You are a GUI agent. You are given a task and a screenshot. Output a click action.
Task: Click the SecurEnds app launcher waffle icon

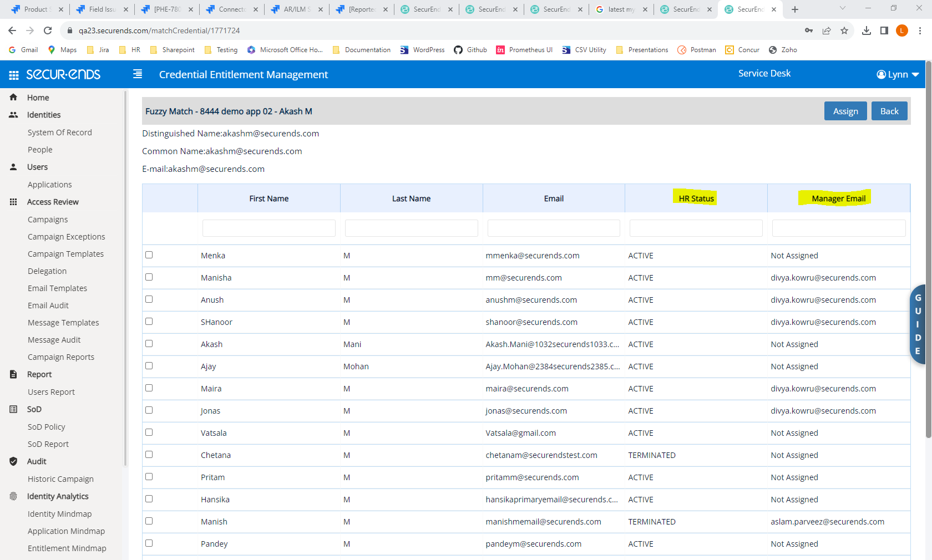(12, 74)
